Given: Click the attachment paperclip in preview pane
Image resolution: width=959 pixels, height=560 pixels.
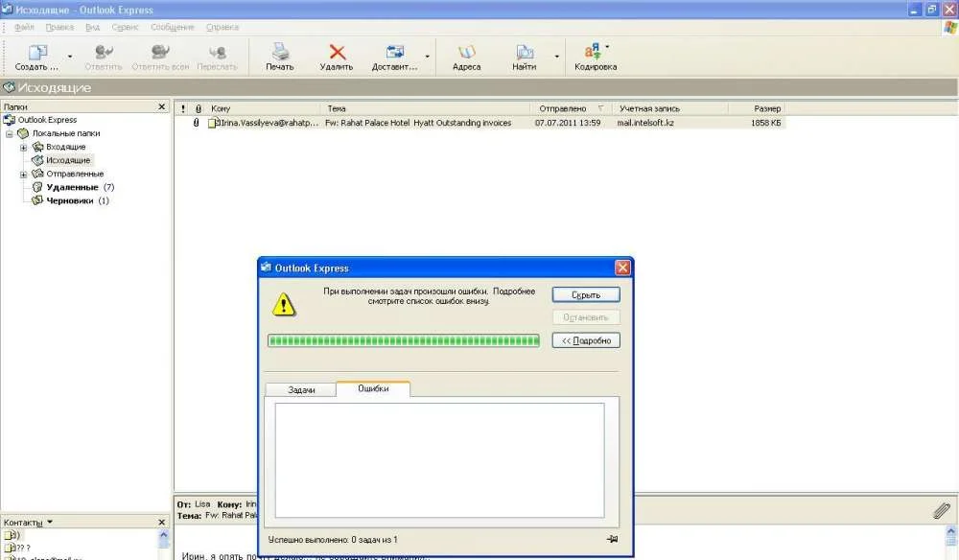Looking at the screenshot, I should (x=942, y=510).
